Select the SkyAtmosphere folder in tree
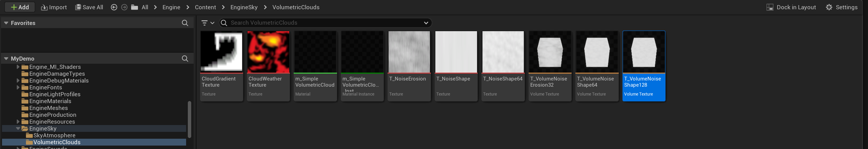The height and width of the screenshot is (149, 868). point(54,135)
